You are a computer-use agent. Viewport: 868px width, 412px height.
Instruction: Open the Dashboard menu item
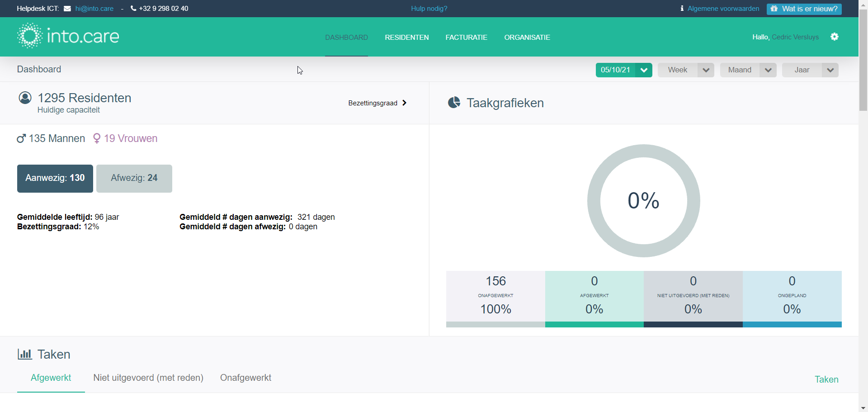[346, 38]
